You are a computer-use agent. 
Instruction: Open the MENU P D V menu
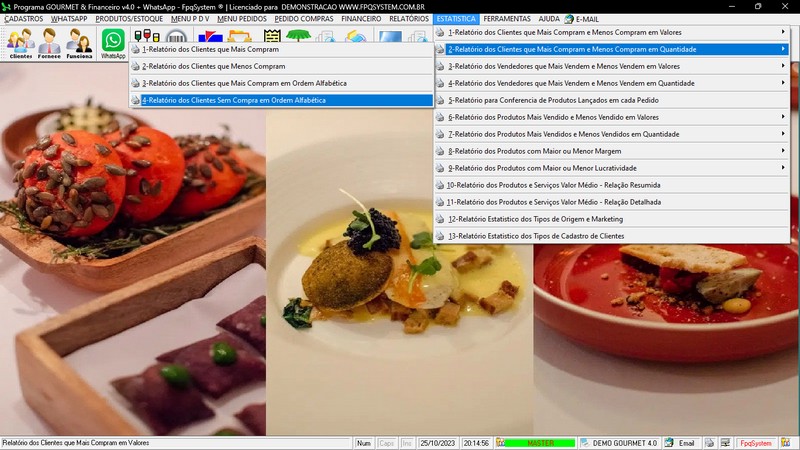tap(190, 19)
